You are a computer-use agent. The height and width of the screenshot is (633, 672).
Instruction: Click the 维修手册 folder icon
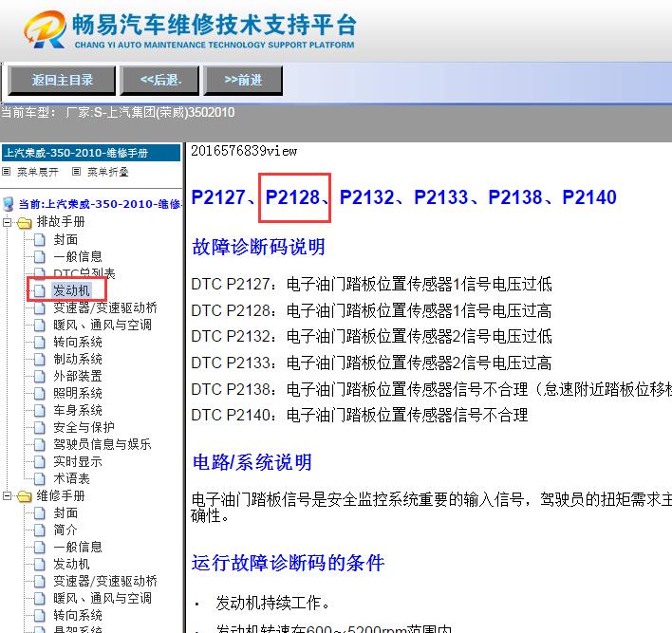(x=25, y=496)
